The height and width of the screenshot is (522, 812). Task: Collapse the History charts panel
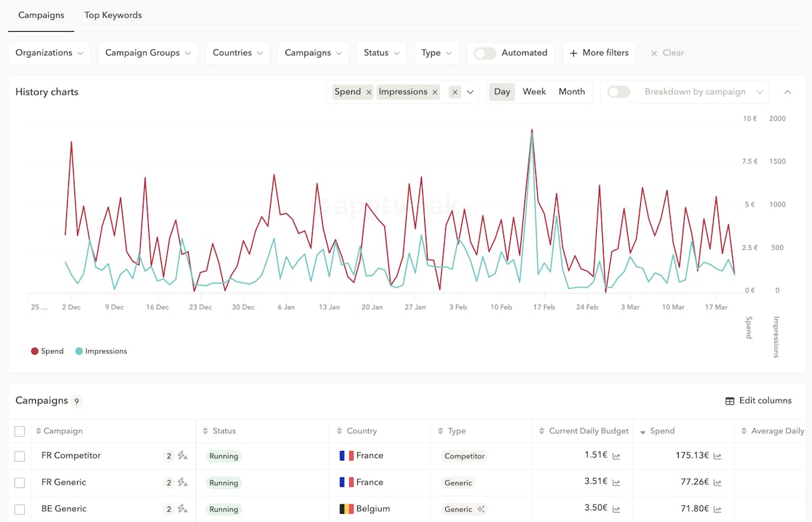tap(788, 92)
